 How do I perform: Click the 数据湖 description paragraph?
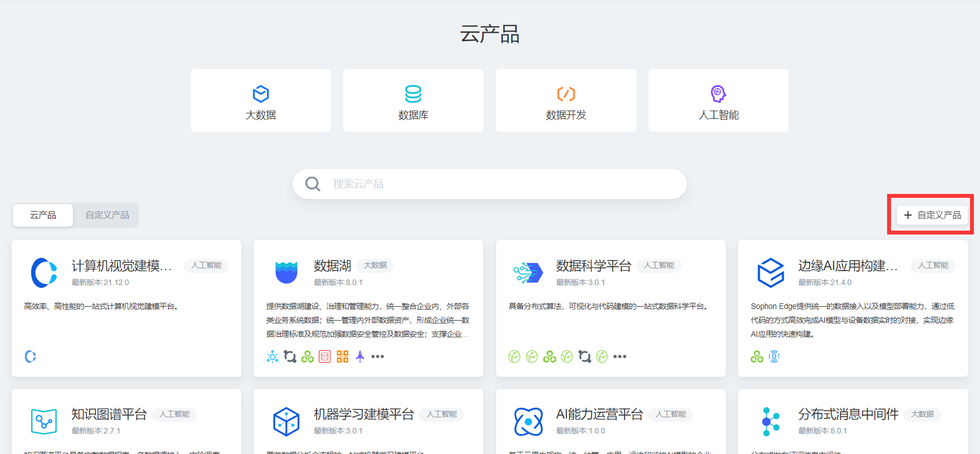368,320
